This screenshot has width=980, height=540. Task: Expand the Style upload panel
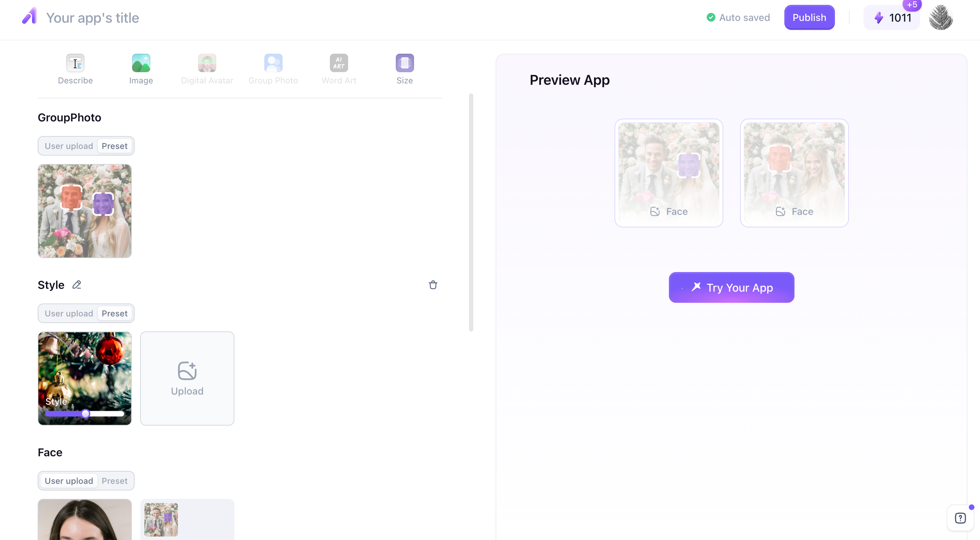click(x=187, y=378)
